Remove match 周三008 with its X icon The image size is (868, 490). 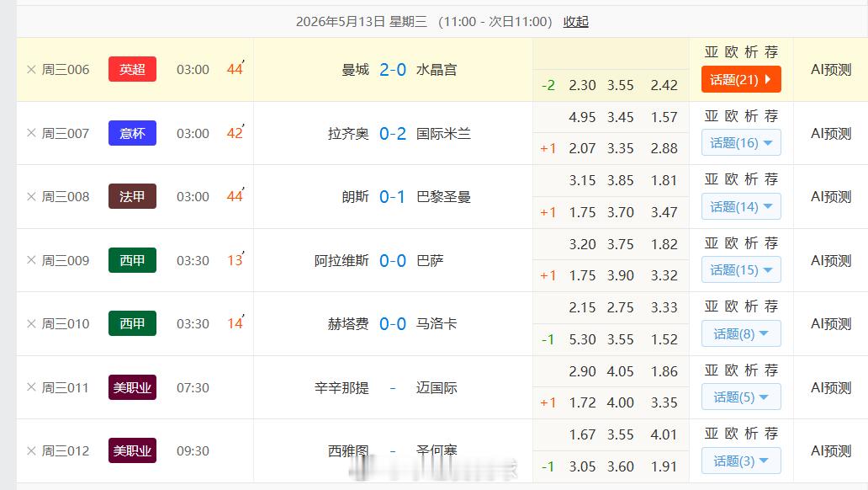click(x=32, y=196)
